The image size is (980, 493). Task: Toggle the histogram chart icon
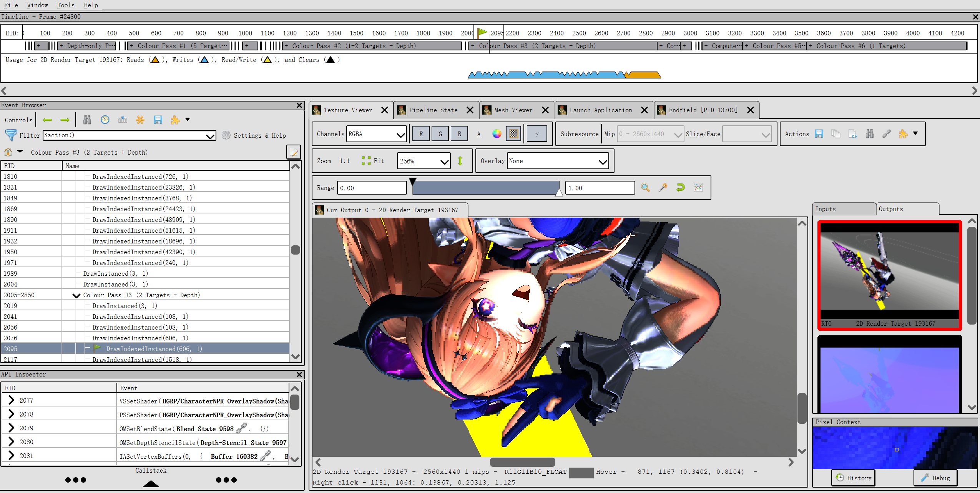pyautogui.click(x=698, y=188)
